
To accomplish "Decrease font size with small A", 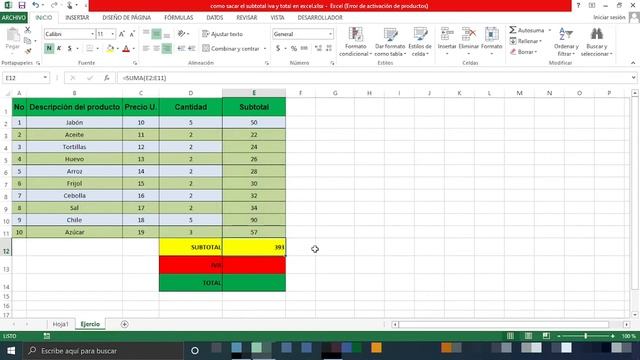I will pos(132,34).
